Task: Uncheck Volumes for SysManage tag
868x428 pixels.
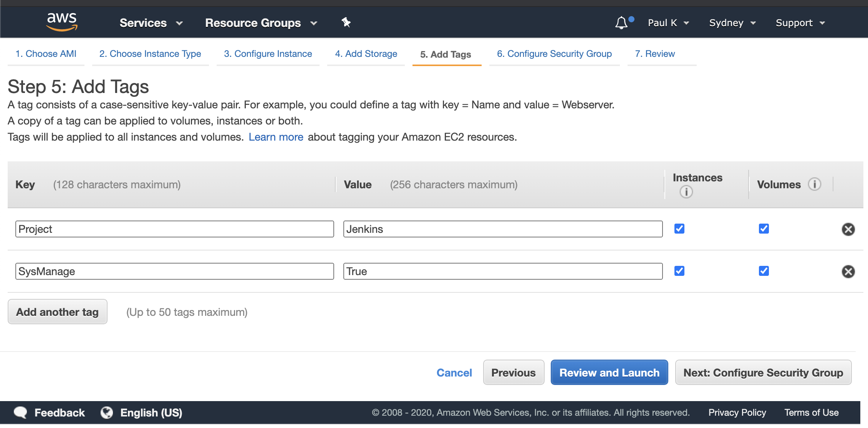Action: coord(764,271)
